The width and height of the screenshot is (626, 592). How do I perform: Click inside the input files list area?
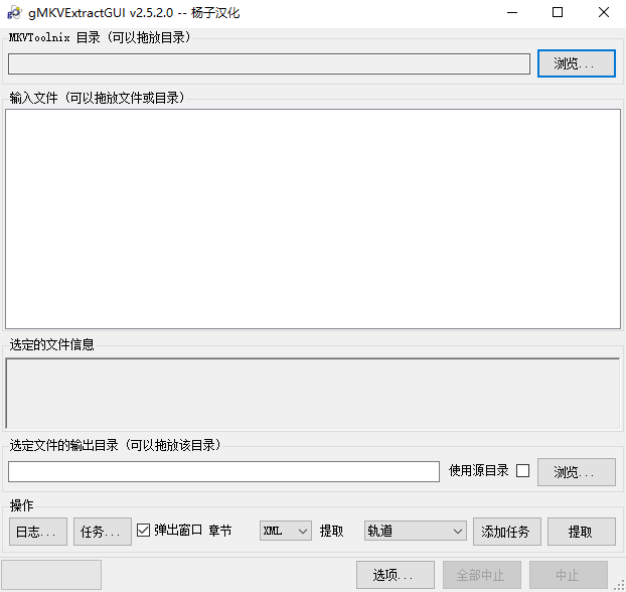312,218
